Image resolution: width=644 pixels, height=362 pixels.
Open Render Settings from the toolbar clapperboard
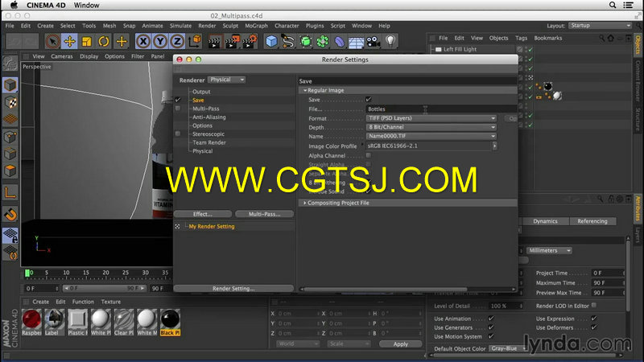(250, 42)
